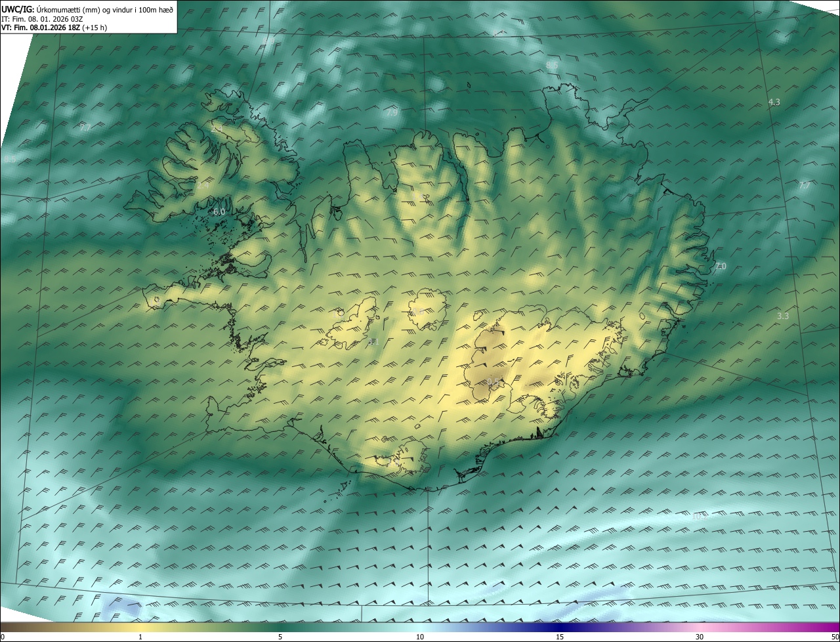Screen dimensions: 840x642
Task: Click the '15' tick on the color scale
Action: click(560, 637)
